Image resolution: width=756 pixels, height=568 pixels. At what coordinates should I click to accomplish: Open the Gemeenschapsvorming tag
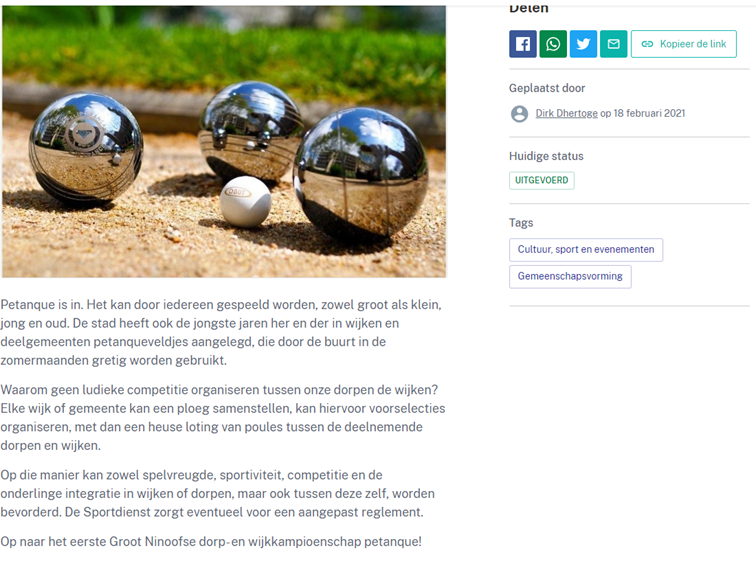570,277
